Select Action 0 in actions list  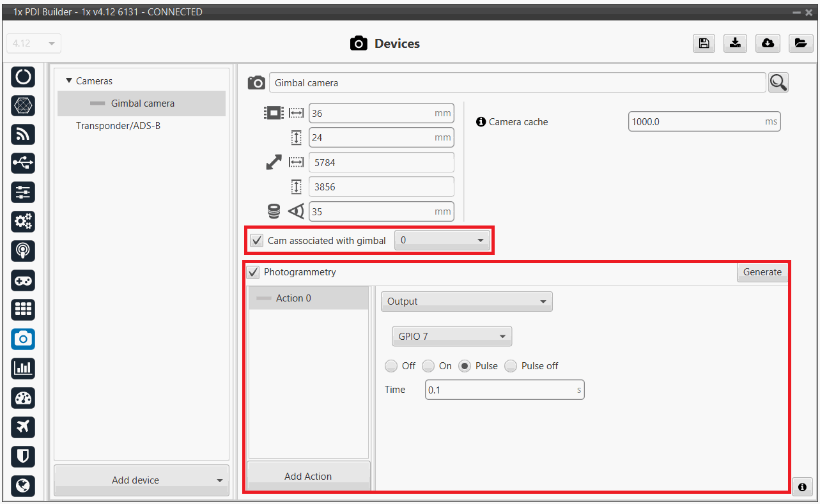click(x=293, y=298)
